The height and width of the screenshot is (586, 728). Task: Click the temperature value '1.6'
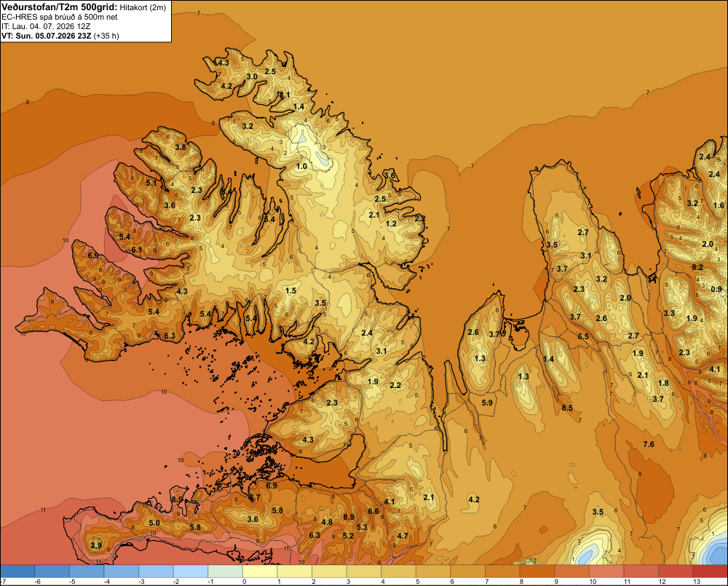tap(719, 205)
